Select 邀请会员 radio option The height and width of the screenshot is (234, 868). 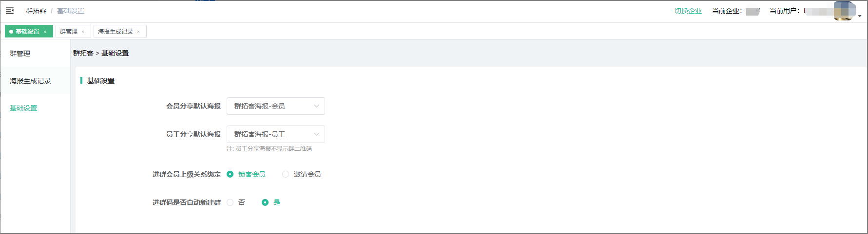[x=286, y=174]
